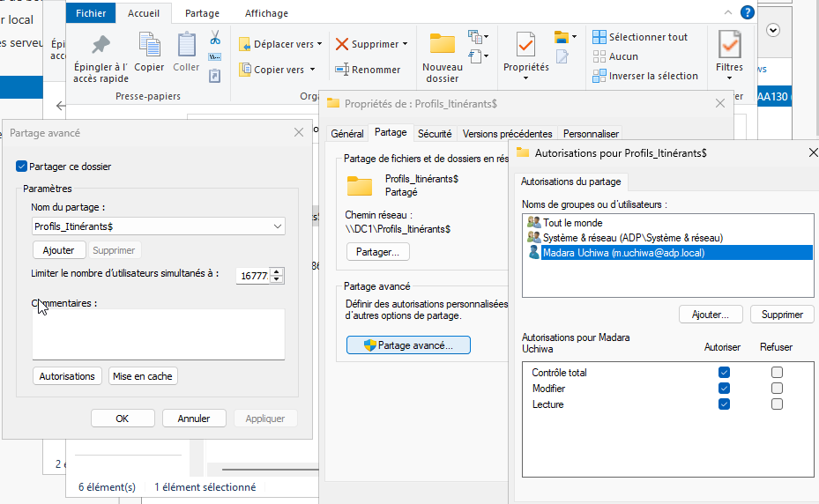The width and height of the screenshot is (819, 504).
Task: Click Ajouter... in the Autorisations dialog
Action: click(711, 315)
